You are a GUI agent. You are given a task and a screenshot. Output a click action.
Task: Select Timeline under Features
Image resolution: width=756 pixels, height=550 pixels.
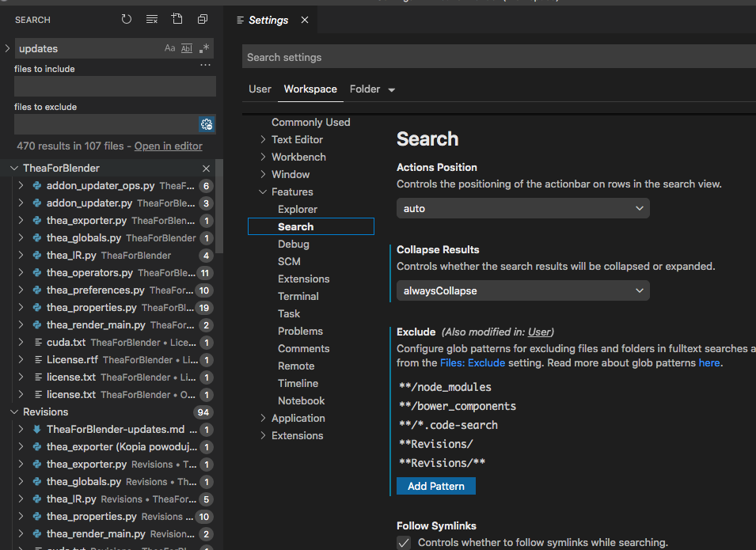[298, 383]
